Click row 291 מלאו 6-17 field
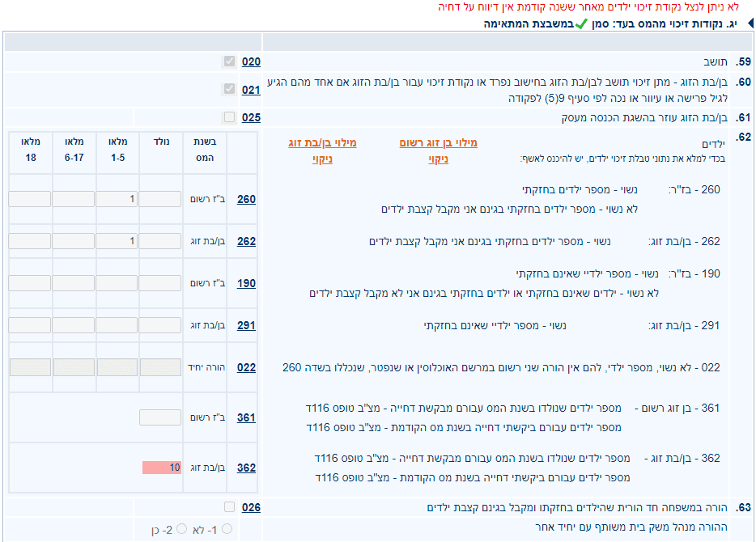 [x=74, y=325]
